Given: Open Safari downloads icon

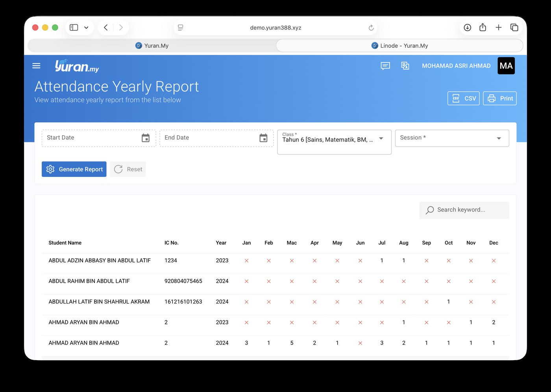Looking at the screenshot, I should coord(467,28).
